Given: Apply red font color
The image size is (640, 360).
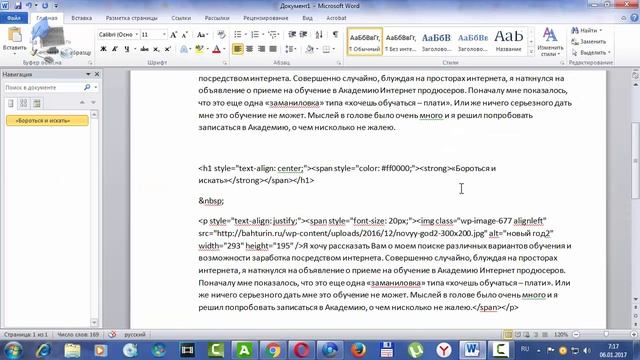Looking at the screenshot, I should [x=217, y=49].
